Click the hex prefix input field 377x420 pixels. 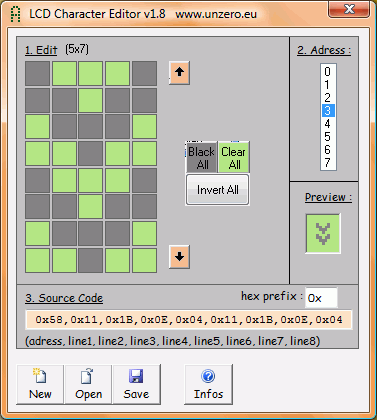[x=321, y=298]
